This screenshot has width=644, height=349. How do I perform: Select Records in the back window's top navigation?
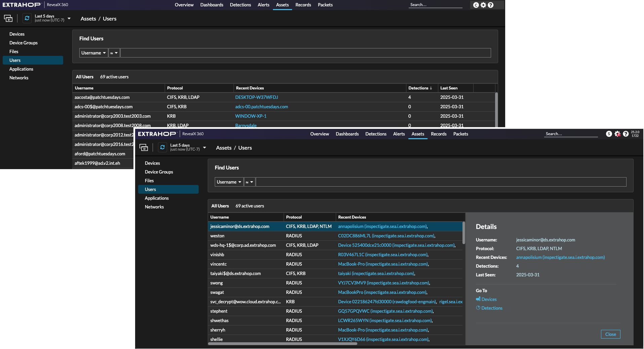[x=303, y=5]
